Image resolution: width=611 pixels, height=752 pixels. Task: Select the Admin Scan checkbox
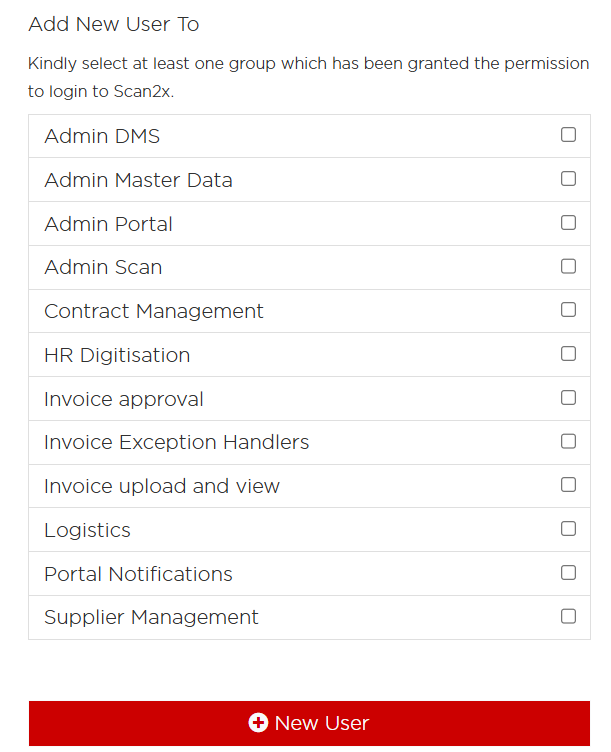coord(568,266)
